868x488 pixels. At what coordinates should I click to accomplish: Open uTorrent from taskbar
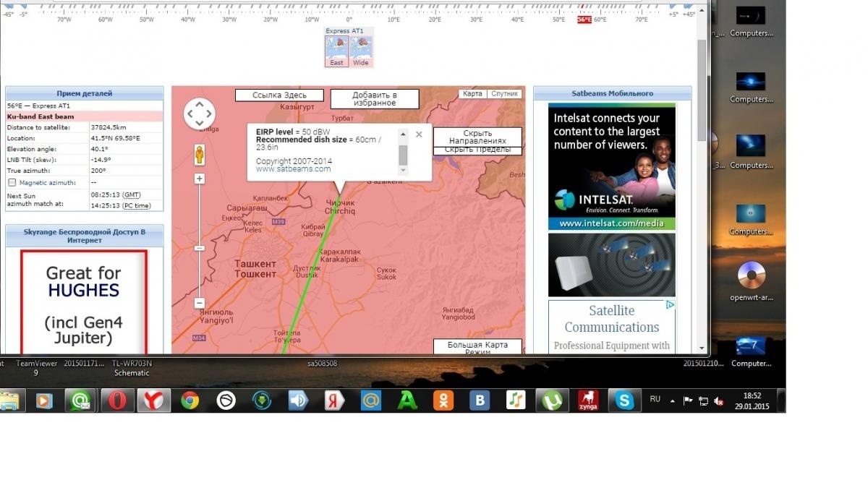[551, 400]
